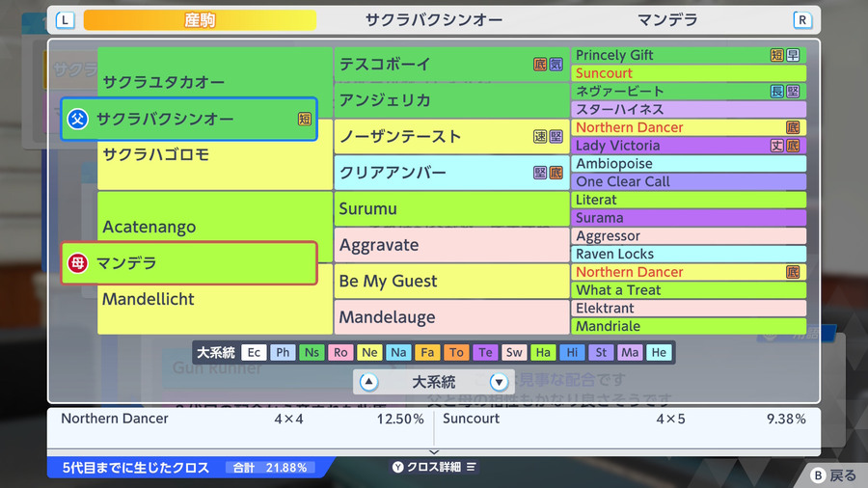Click the 早 badge on Princely Gift

point(793,55)
